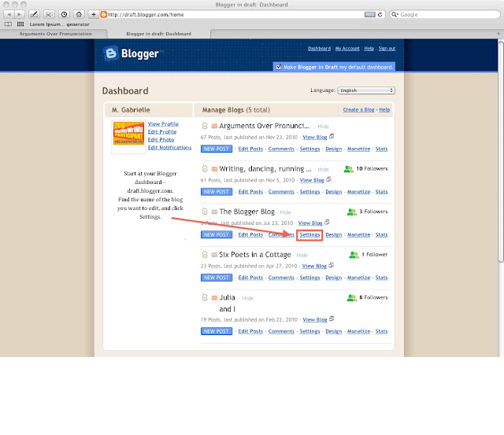Image resolution: width=504 pixels, height=435 pixels.
Task: Click the plus add bookmark button
Action: point(94,14)
